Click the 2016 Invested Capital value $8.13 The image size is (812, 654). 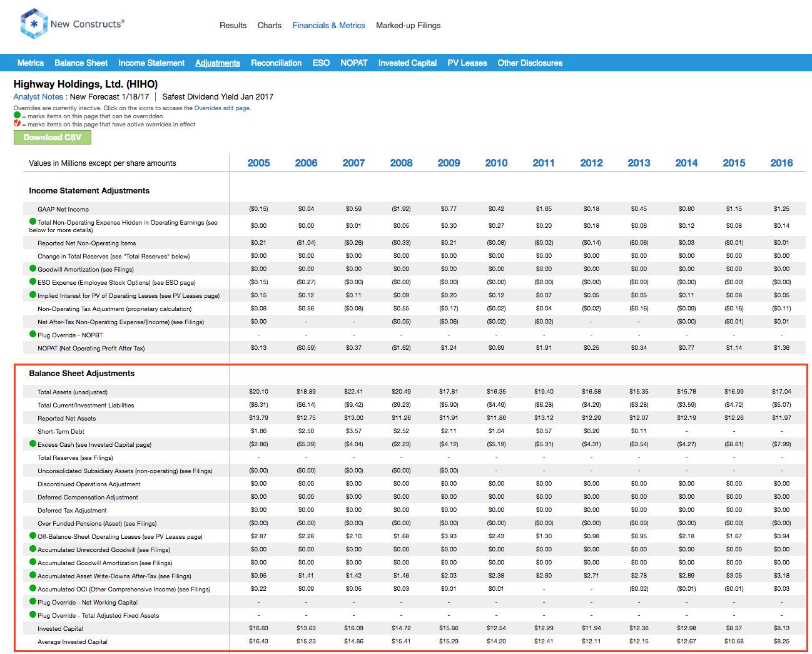pos(781,628)
